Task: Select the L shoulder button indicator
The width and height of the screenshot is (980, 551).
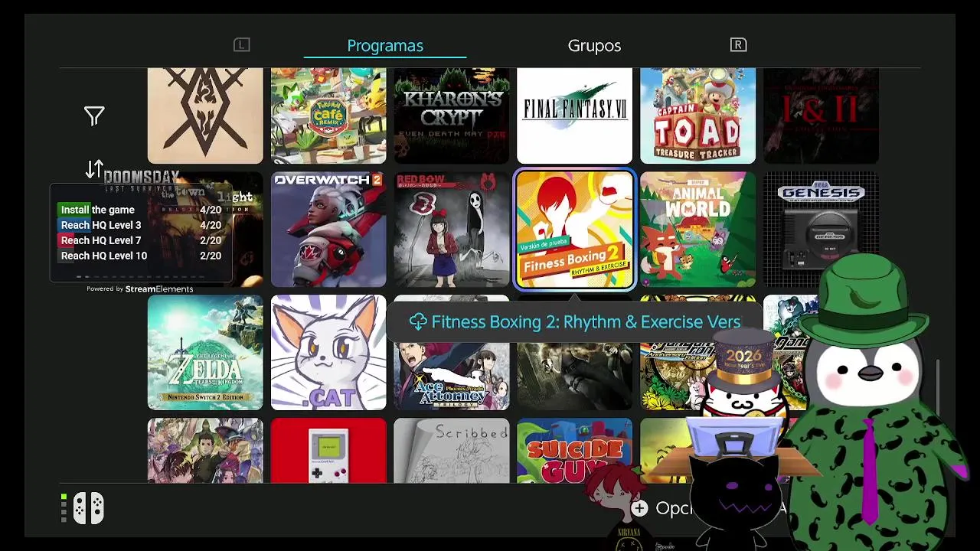Action: 242,45
